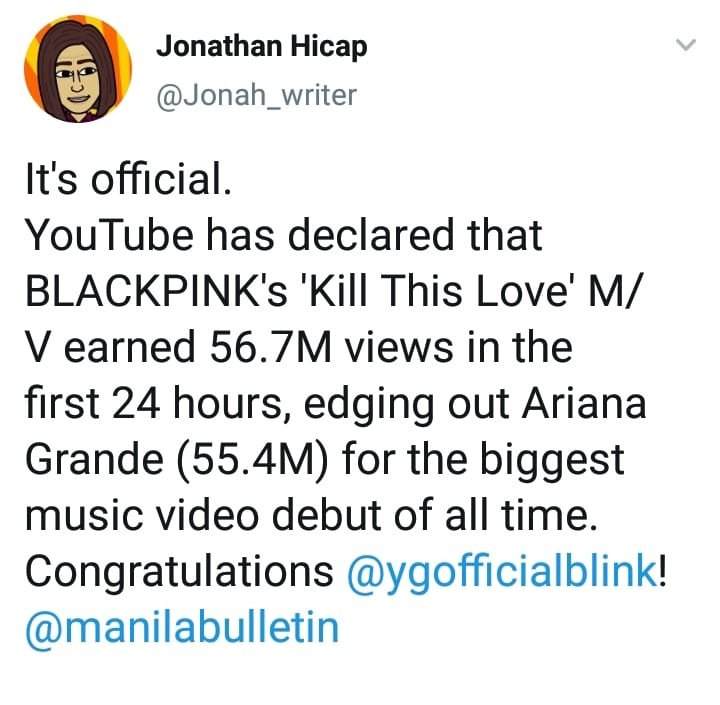Image resolution: width=720 pixels, height=705 pixels.
Task: Click Ariana's name in the tweet
Action: (584, 403)
